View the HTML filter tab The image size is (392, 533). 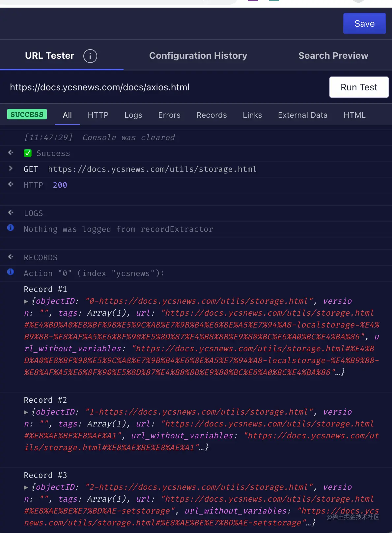click(x=354, y=115)
